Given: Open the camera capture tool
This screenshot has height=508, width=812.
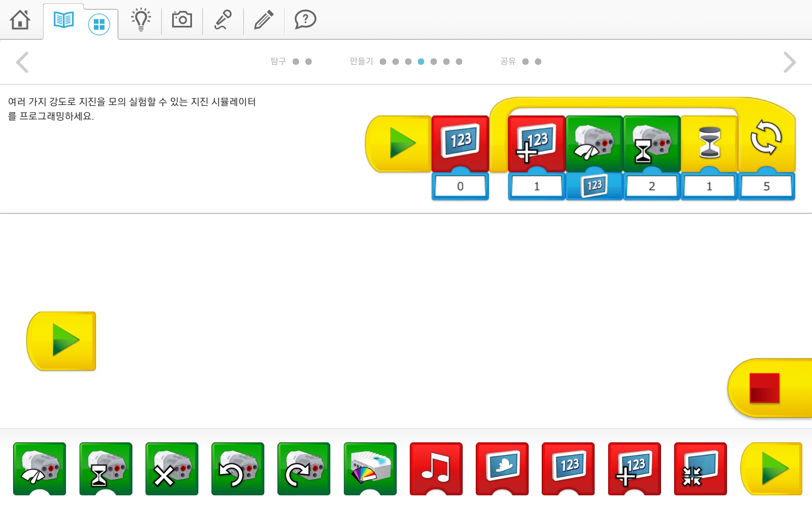Looking at the screenshot, I should [x=182, y=19].
